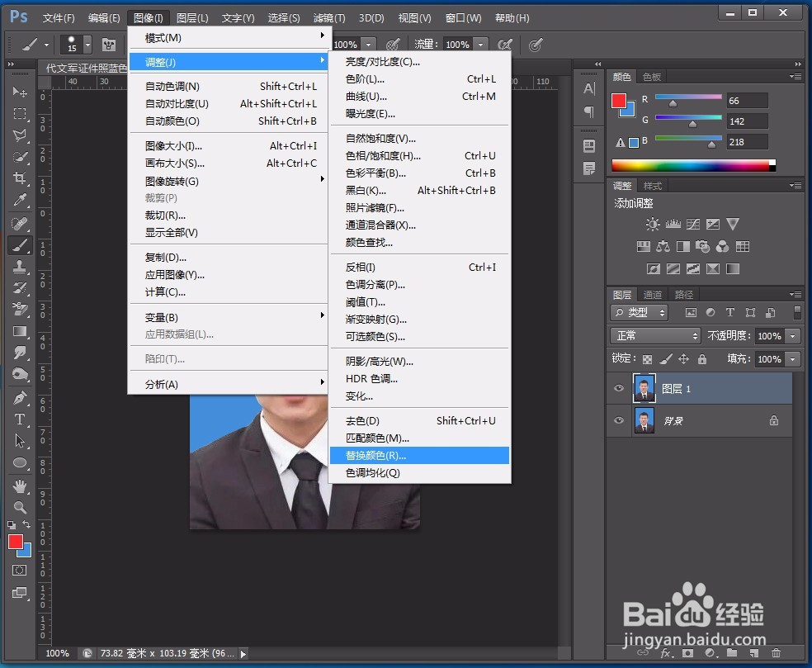Screen dimensions: 812x668
Task: Open the Layers panel menu button
Action: coord(795,293)
